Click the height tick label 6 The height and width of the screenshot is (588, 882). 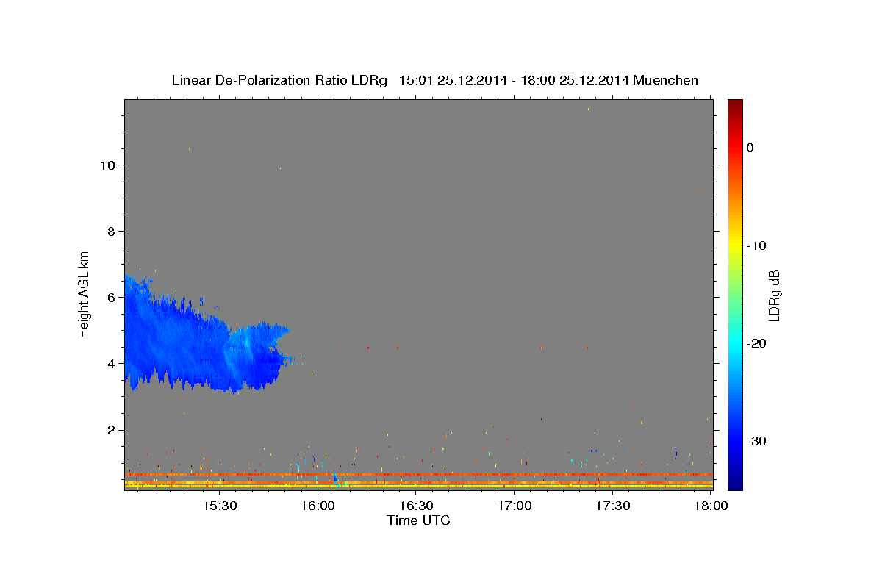[111, 297]
